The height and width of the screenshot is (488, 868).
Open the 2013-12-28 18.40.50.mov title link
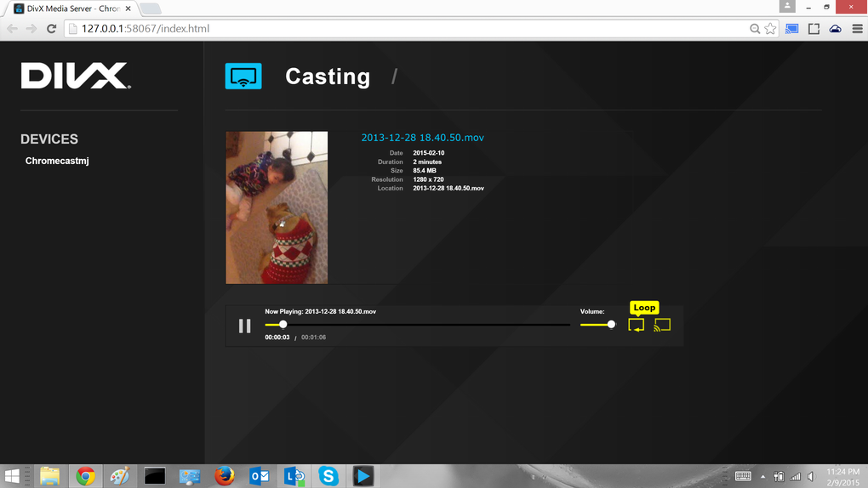pyautogui.click(x=422, y=138)
